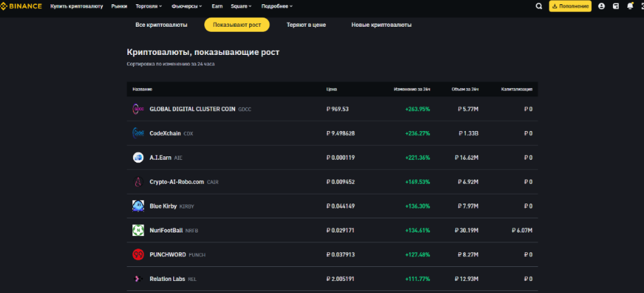Click the CodeXchain coin logo

138,134
